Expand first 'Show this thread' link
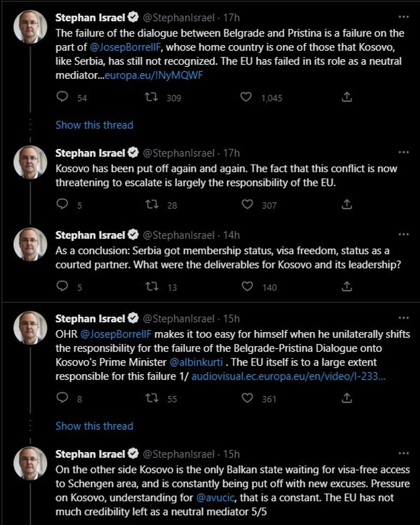Image resolution: width=420 pixels, height=525 pixels. pos(94,125)
